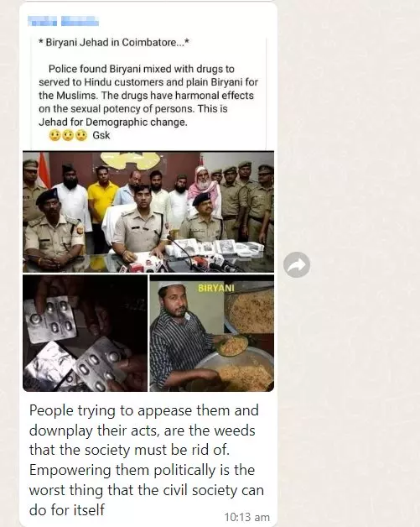The width and height of the screenshot is (420, 527).
Task: Open the blurred sender name at top
Action: (64, 21)
